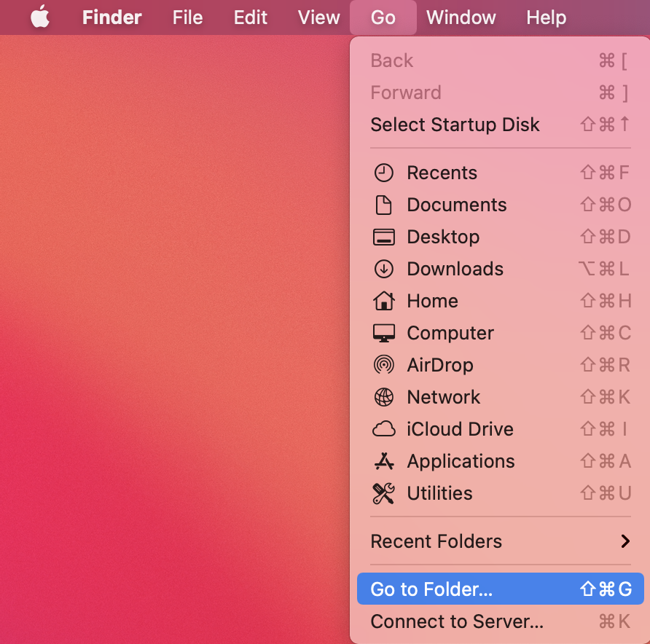Image resolution: width=650 pixels, height=644 pixels.
Task: Open the Finder menu
Action: click(112, 17)
